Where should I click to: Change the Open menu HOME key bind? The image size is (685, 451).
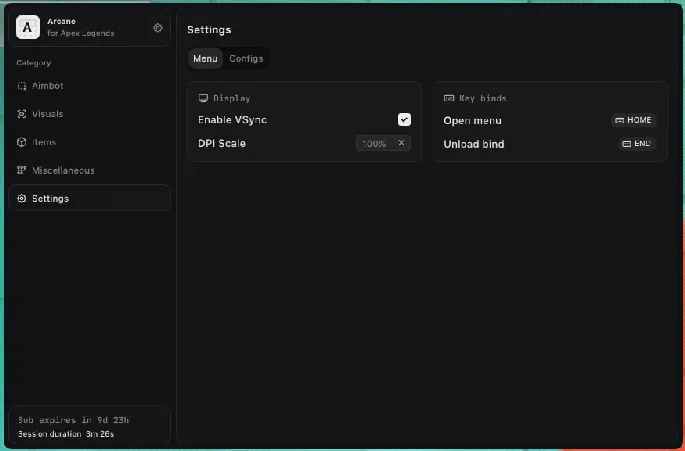[633, 120]
